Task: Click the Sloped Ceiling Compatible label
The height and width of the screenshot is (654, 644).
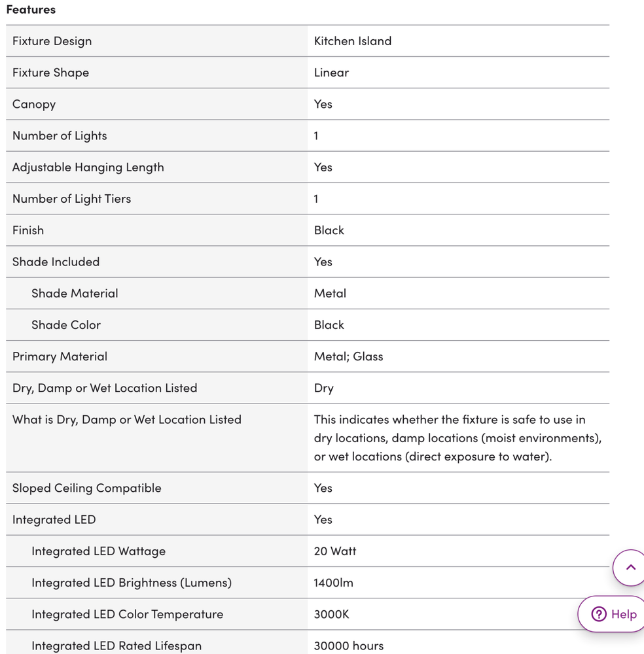Action: [86, 489]
